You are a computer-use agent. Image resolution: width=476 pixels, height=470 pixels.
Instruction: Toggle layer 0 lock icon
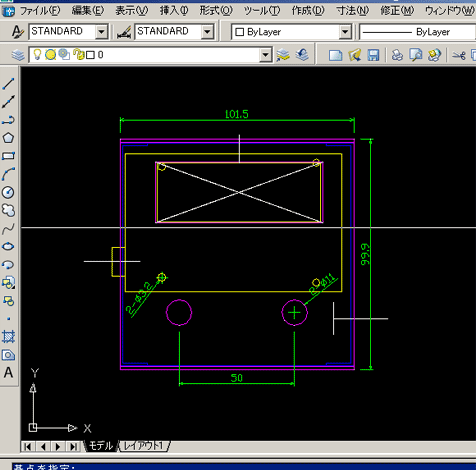click(78, 54)
